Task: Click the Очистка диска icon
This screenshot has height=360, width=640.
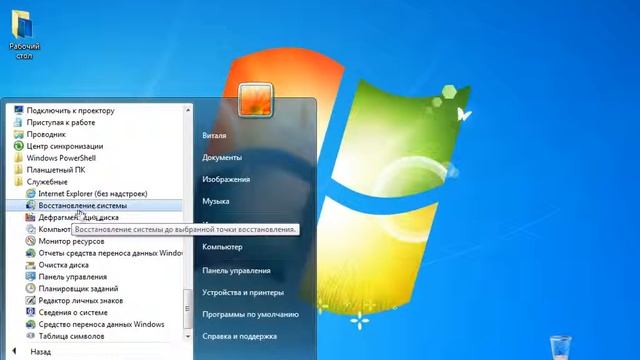Action: point(31,264)
